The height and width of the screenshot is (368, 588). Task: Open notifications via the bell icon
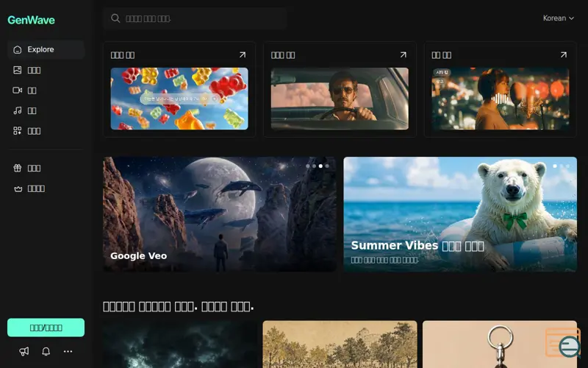click(x=46, y=352)
